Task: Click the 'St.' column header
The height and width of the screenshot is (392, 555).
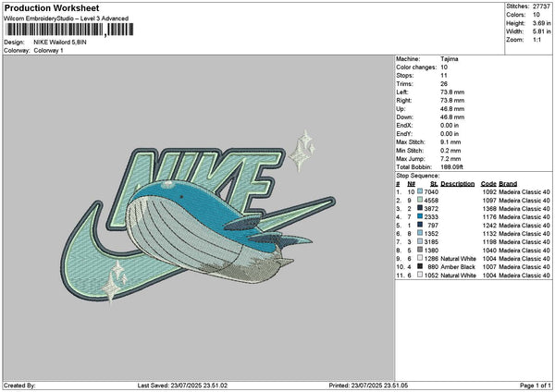Action: click(x=434, y=184)
